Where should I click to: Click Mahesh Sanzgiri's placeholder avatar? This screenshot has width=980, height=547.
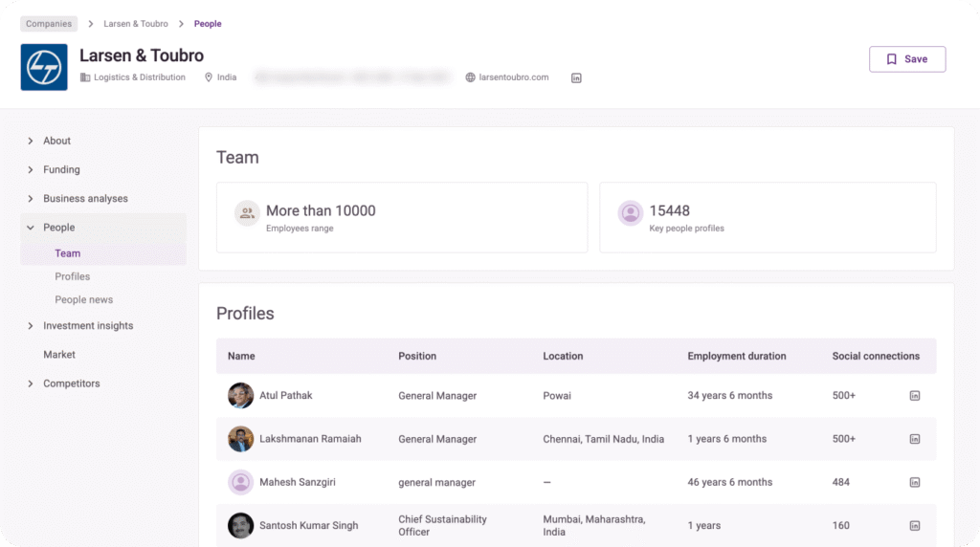pos(240,482)
